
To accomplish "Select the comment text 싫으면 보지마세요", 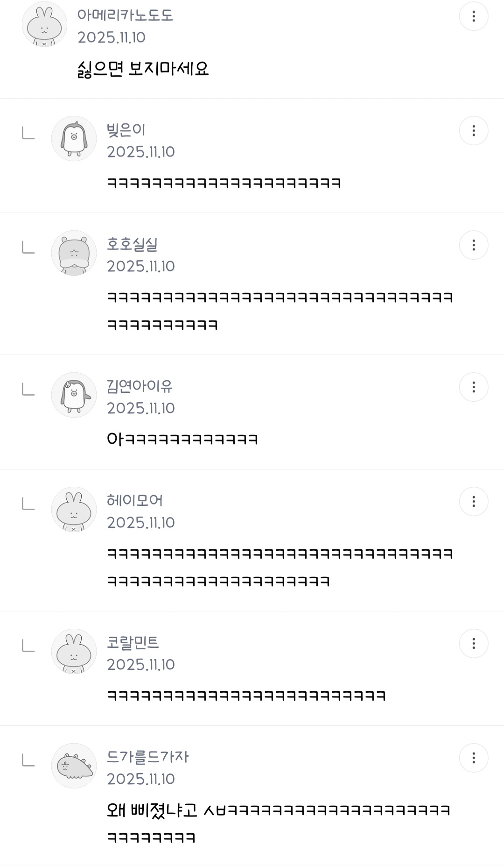I will 143,69.
